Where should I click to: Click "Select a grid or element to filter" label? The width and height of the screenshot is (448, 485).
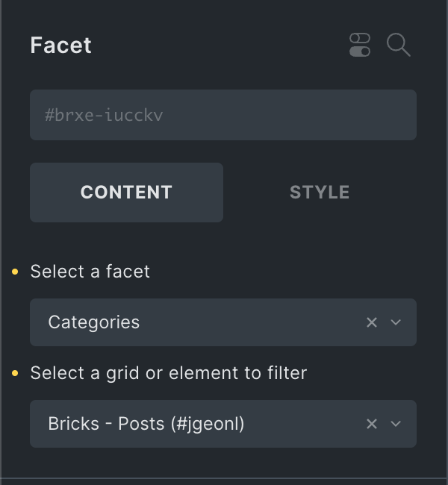[x=168, y=373]
